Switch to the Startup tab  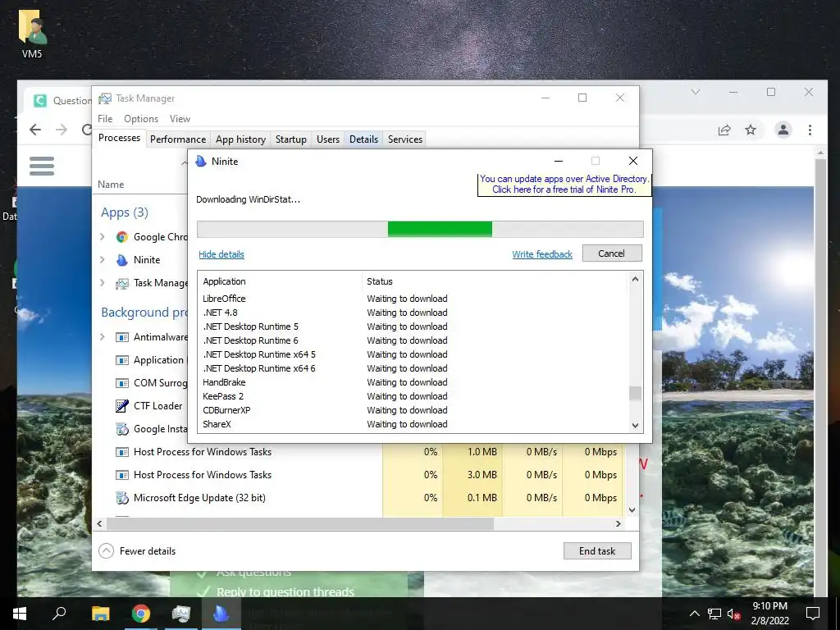point(291,139)
